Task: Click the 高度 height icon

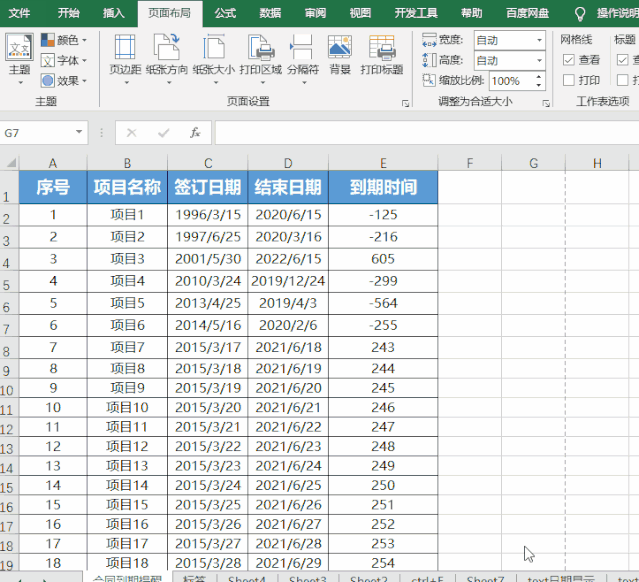Action: [x=429, y=60]
